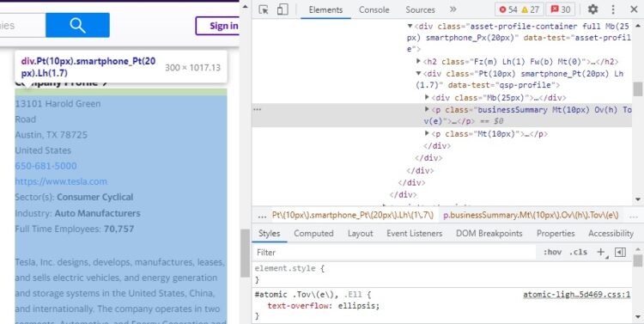
Task: Expand the h2 Fz(m) element node
Action: 418,61
